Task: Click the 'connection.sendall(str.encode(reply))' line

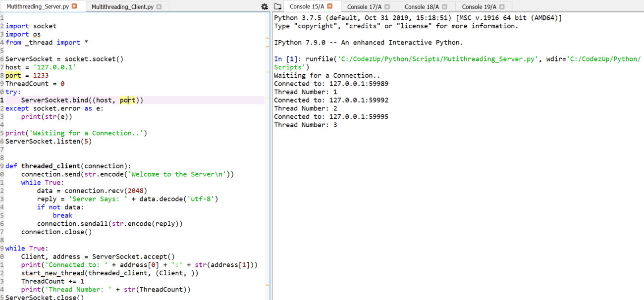Action: click(x=110, y=224)
